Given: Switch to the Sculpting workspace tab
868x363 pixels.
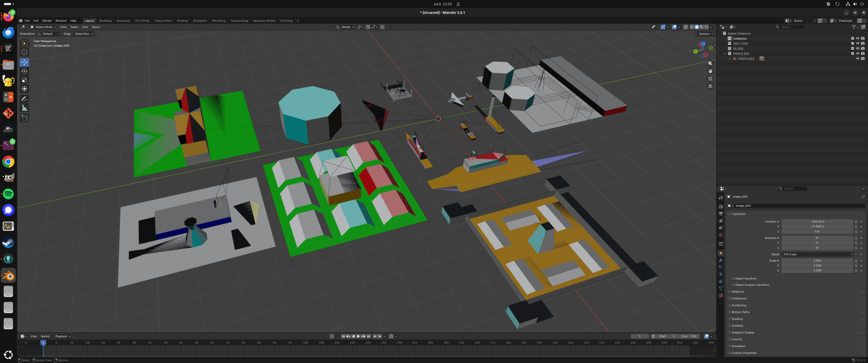Looking at the screenshot, I should [x=123, y=21].
